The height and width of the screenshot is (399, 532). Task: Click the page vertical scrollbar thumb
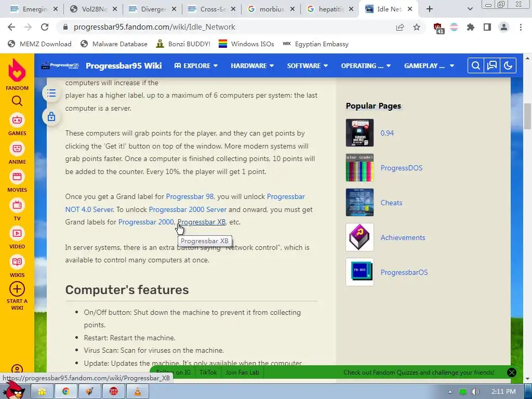(528, 116)
